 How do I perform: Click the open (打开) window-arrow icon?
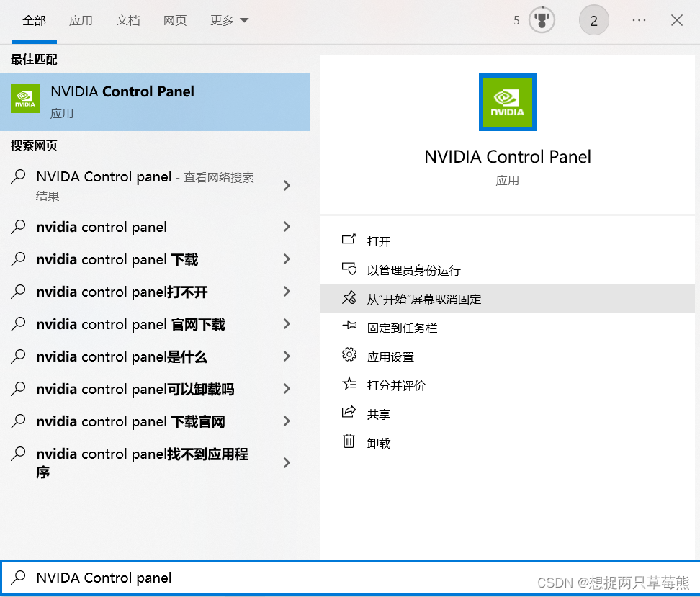pos(349,239)
